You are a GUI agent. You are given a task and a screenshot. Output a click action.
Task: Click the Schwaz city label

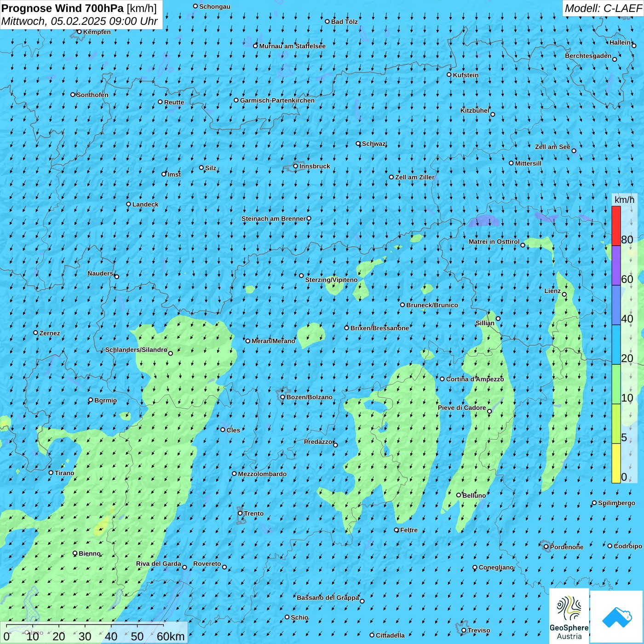[374, 144]
